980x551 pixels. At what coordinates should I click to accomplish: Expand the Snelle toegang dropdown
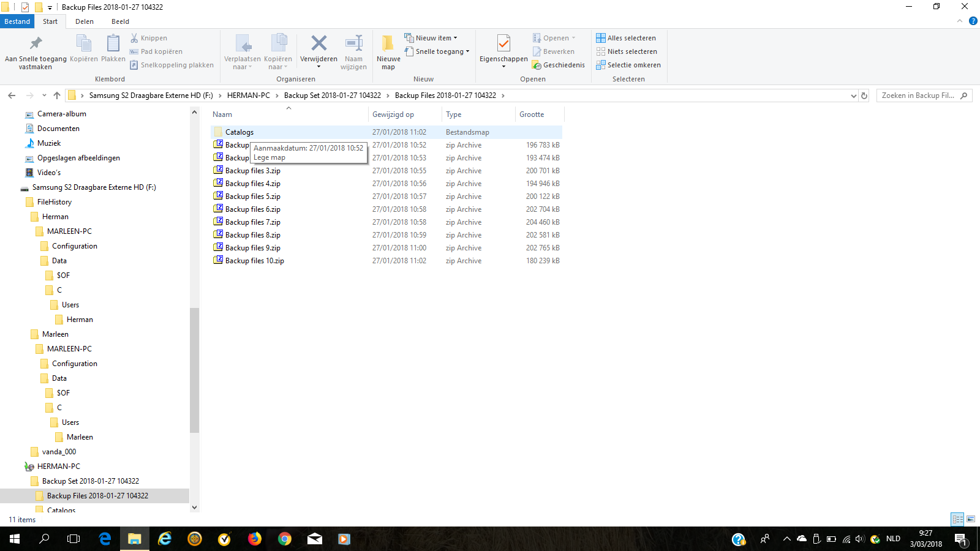437,51
